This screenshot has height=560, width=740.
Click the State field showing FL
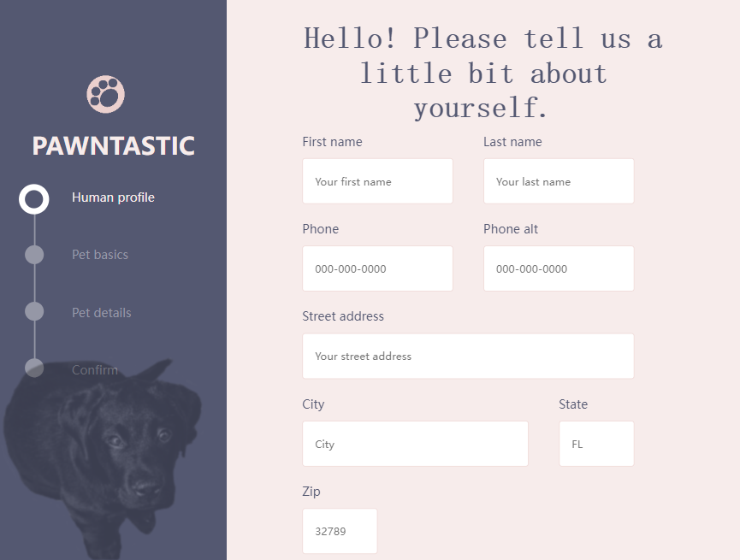pyautogui.click(x=596, y=444)
